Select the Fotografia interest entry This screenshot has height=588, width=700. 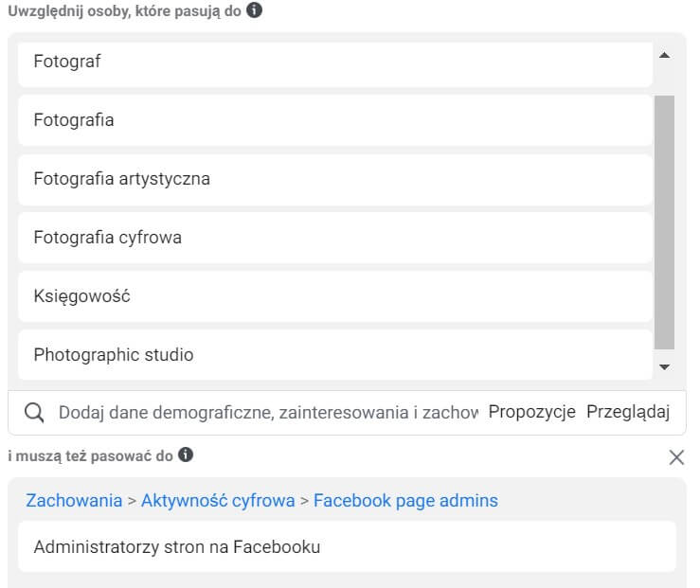[x=335, y=120]
